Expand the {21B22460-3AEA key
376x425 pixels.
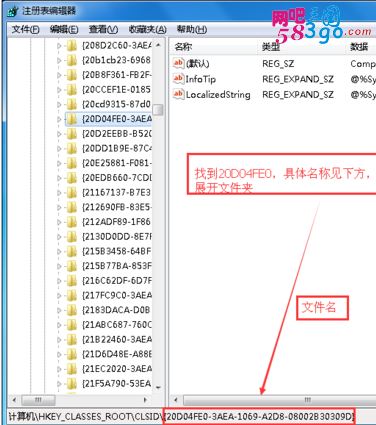pyautogui.click(x=59, y=340)
